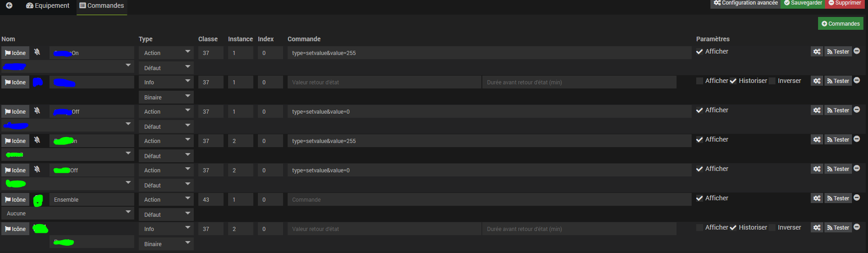Screen dimensions: 868x253
Task: Toggle Afficher checkbox in the Ensemble row
Action: (699, 198)
